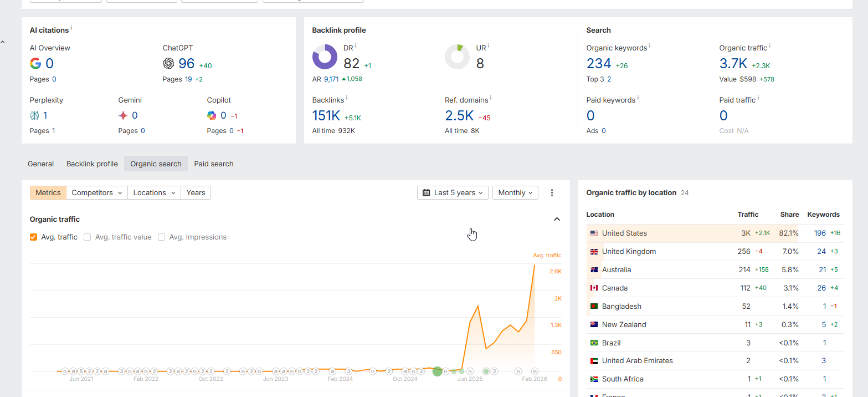This screenshot has height=397, width=868.
Task: Click the Copilot logo icon
Action: pyautogui.click(x=212, y=115)
